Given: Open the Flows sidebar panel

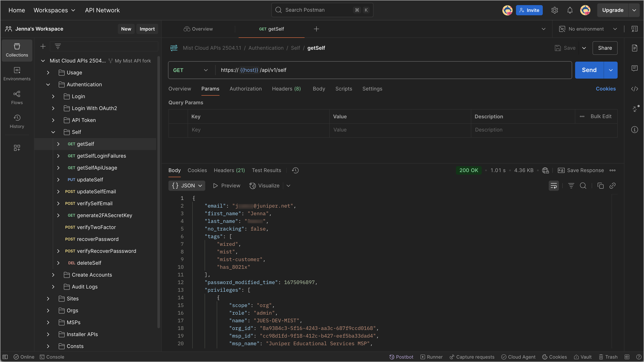Looking at the screenshot, I should (17, 98).
